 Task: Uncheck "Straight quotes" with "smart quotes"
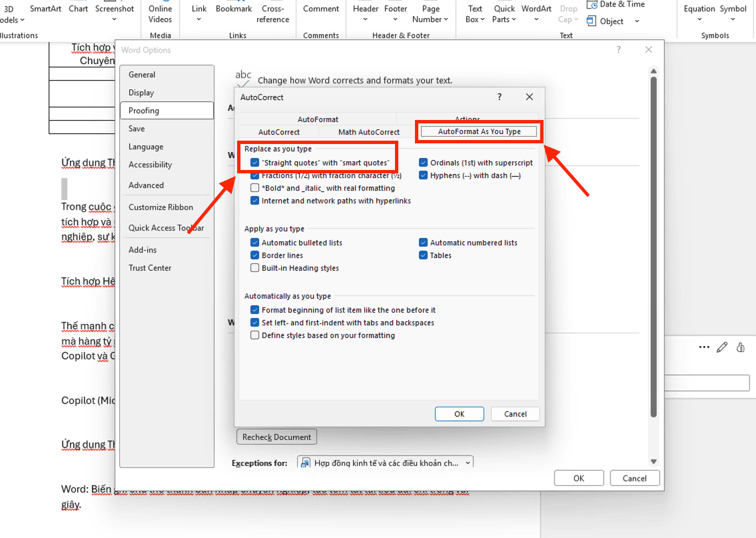(255, 163)
